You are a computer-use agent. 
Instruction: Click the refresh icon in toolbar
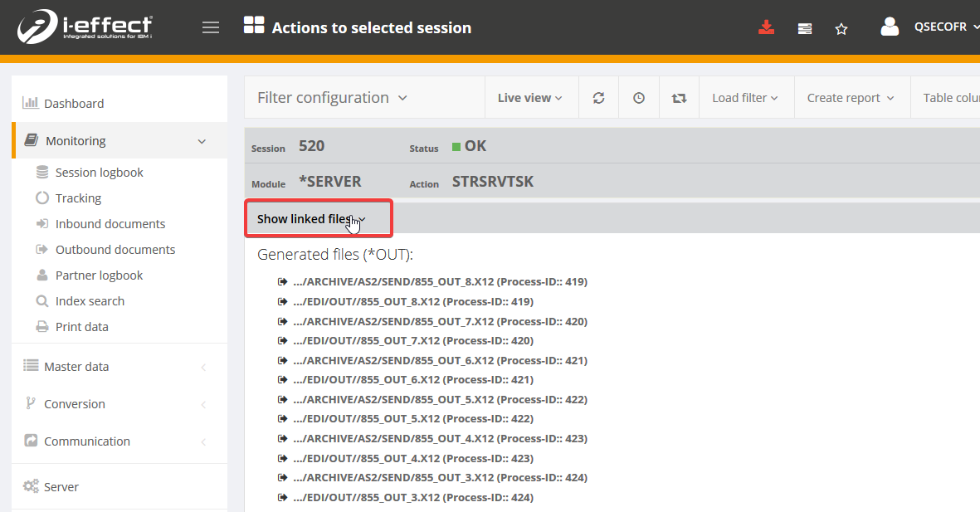pos(598,98)
